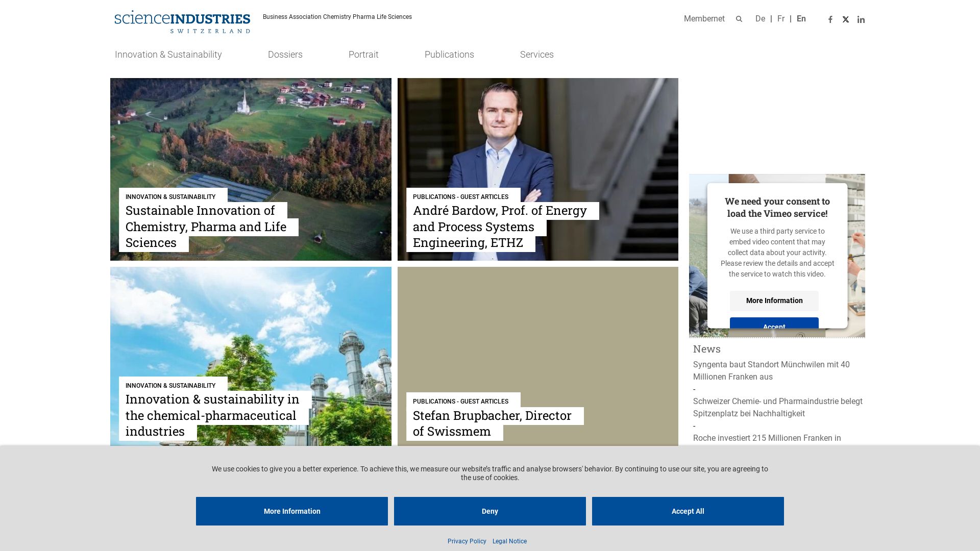Open Innovation & sustainability in chemical-pharmaceutical industries tile
The height and width of the screenshot is (551, 980).
(251, 356)
